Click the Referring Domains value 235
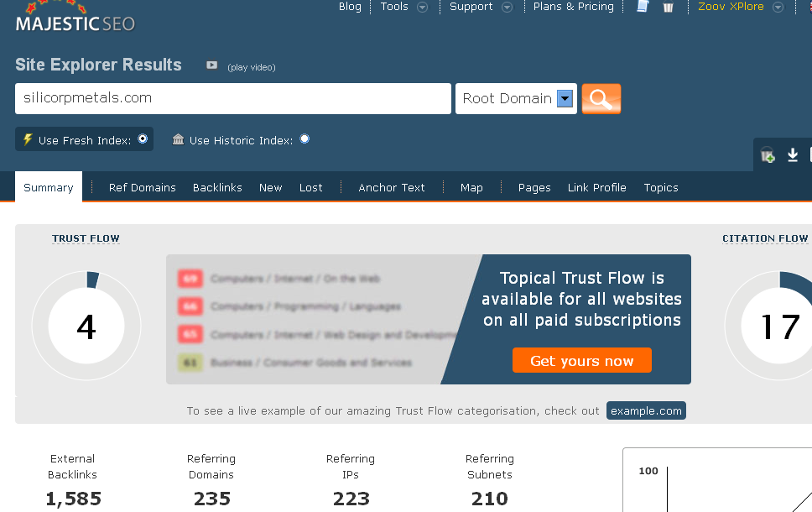812x512 pixels. click(x=211, y=499)
